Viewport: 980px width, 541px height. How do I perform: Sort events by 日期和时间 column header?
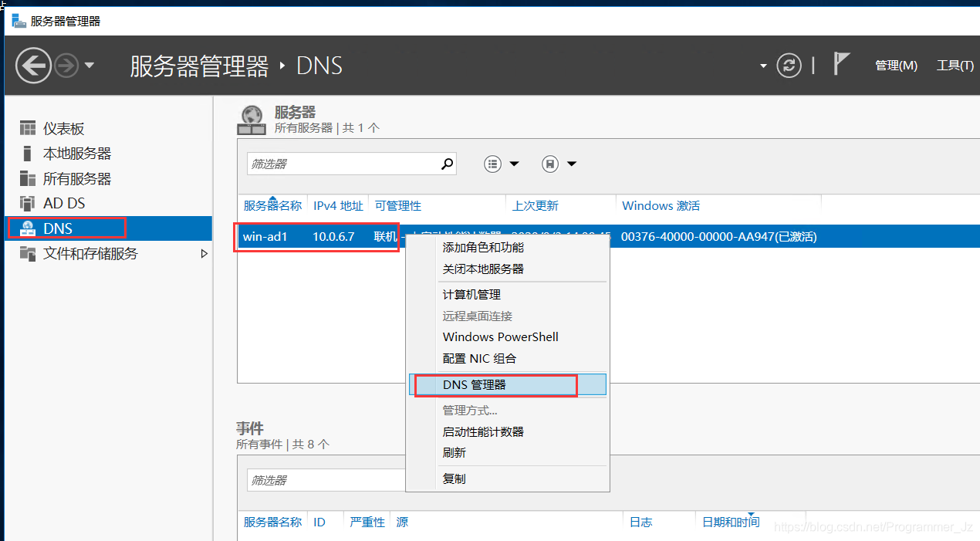pyautogui.click(x=731, y=522)
